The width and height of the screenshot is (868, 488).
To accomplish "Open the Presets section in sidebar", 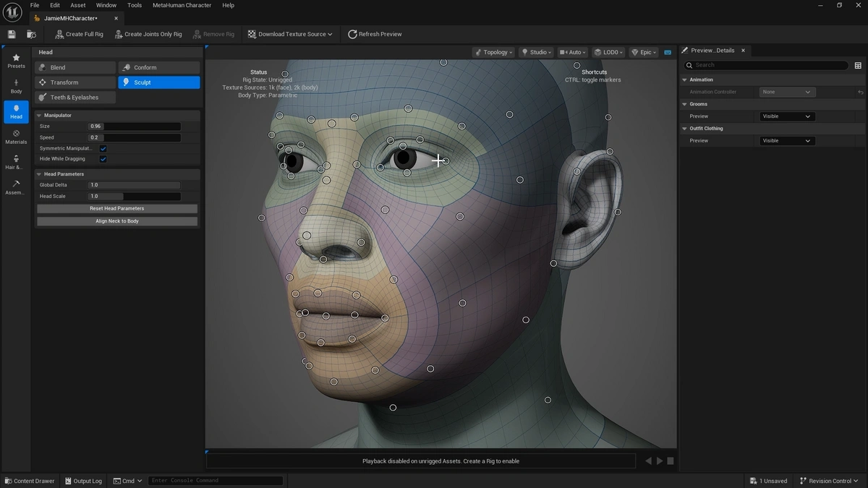I will pyautogui.click(x=16, y=61).
